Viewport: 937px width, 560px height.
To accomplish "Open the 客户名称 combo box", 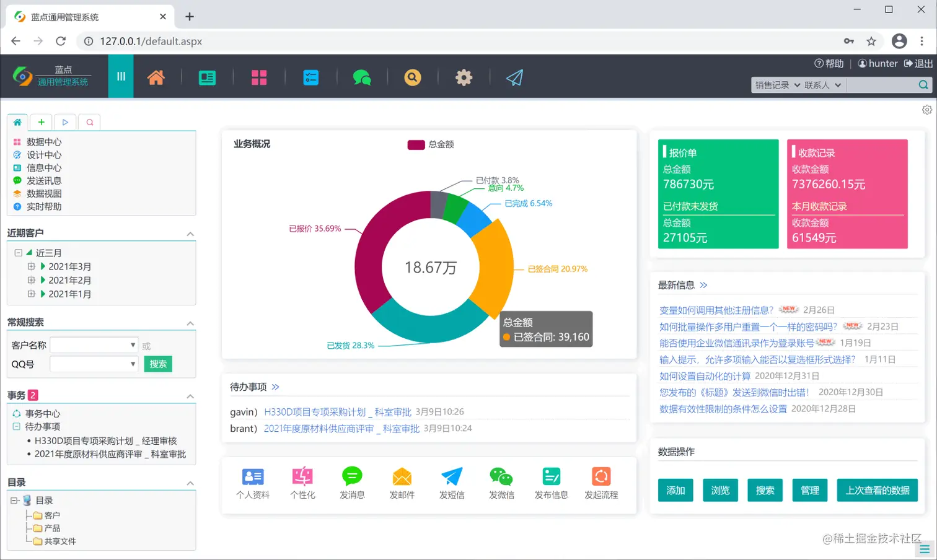I will coord(94,345).
